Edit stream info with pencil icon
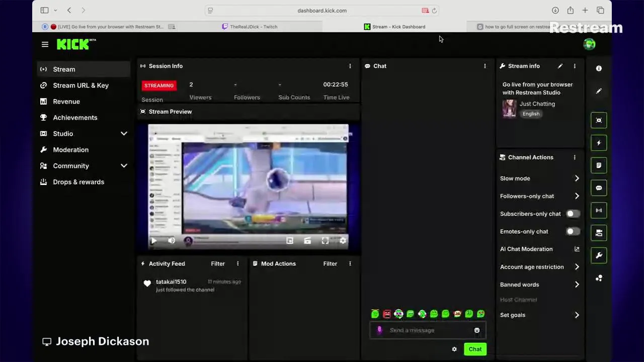This screenshot has width=644, height=362. (560, 66)
